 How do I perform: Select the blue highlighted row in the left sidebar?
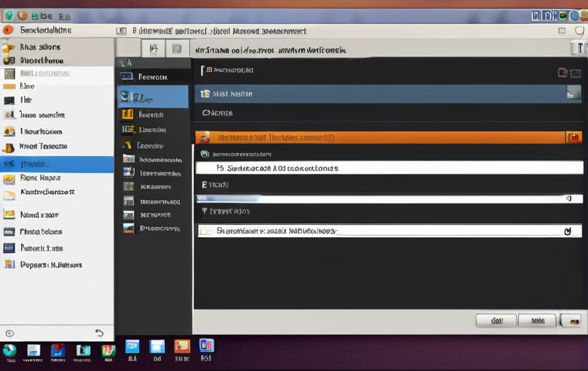57,164
